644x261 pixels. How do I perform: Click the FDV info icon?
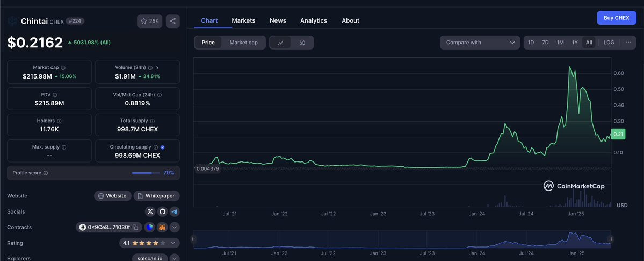coord(55,95)
